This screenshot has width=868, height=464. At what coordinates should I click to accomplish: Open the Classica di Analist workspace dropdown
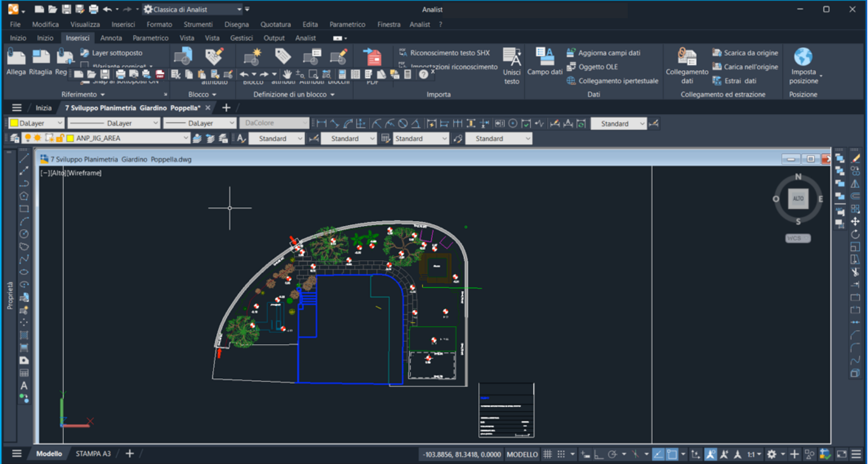239,10
